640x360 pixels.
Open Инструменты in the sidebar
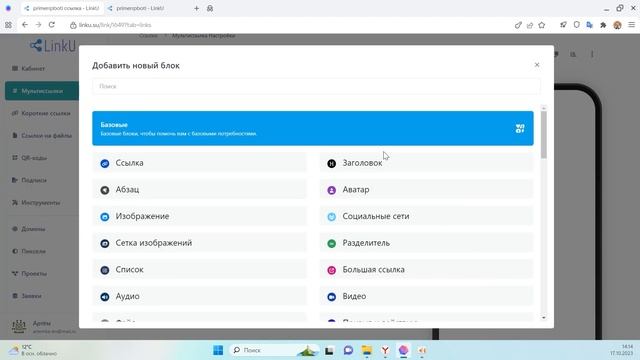pos(36,202)
